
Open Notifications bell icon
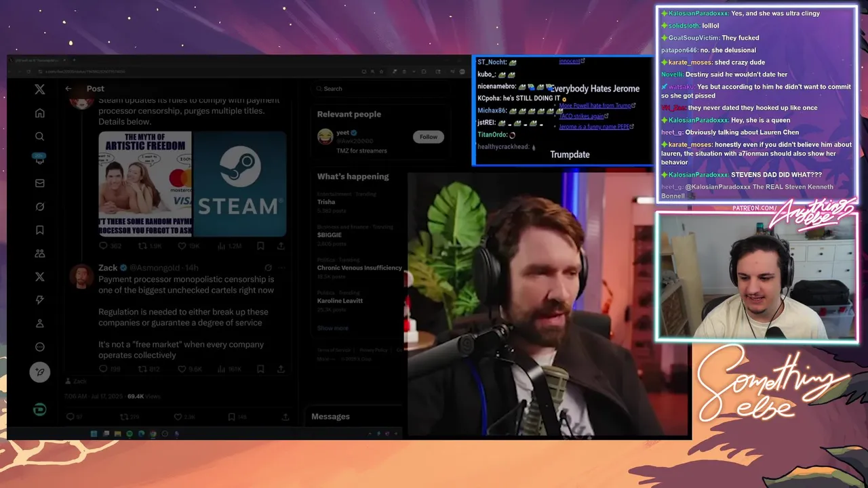click(39, 159)
